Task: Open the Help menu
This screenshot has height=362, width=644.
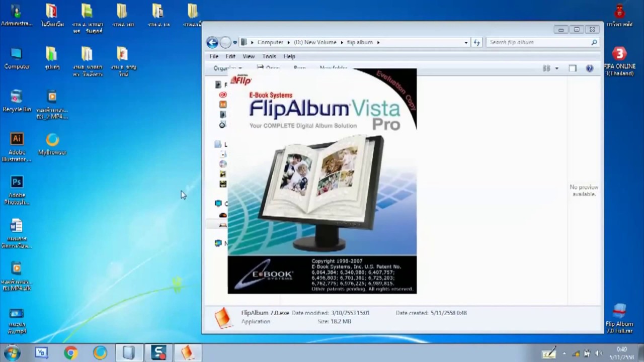Action: pyautogui.click(x=289, y=56)
